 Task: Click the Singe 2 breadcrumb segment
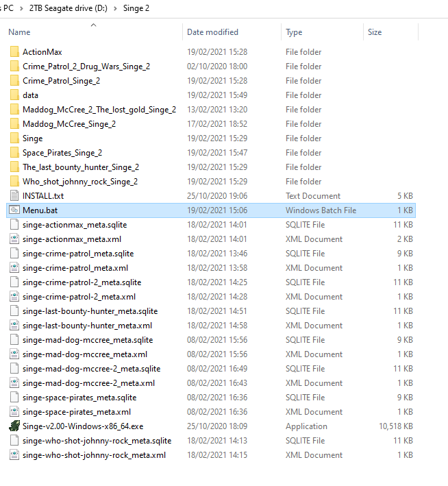point(136,8)
